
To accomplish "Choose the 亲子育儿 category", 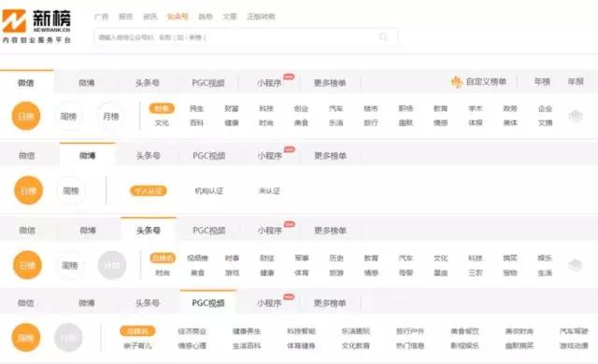I will [137, 345].
